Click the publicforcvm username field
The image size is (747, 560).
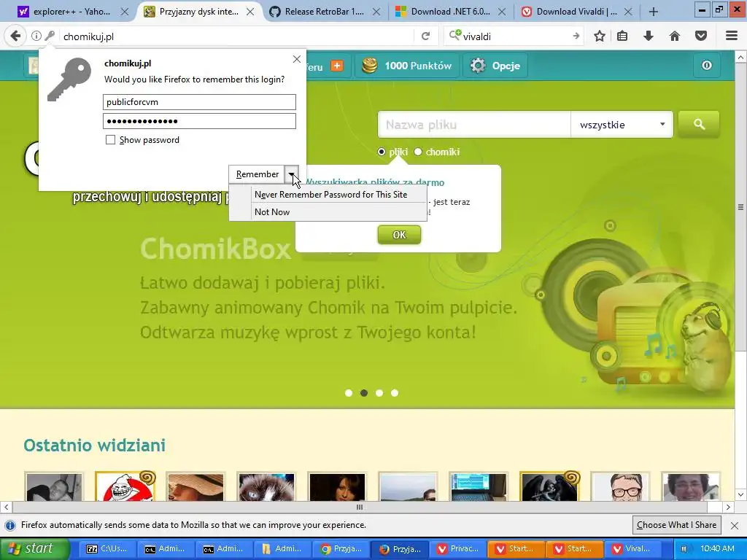[x=199, y=102]
